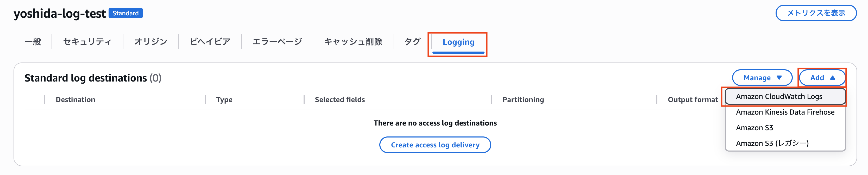Open the タグ tab
868x175 pixels.
[x=412, y=42]
